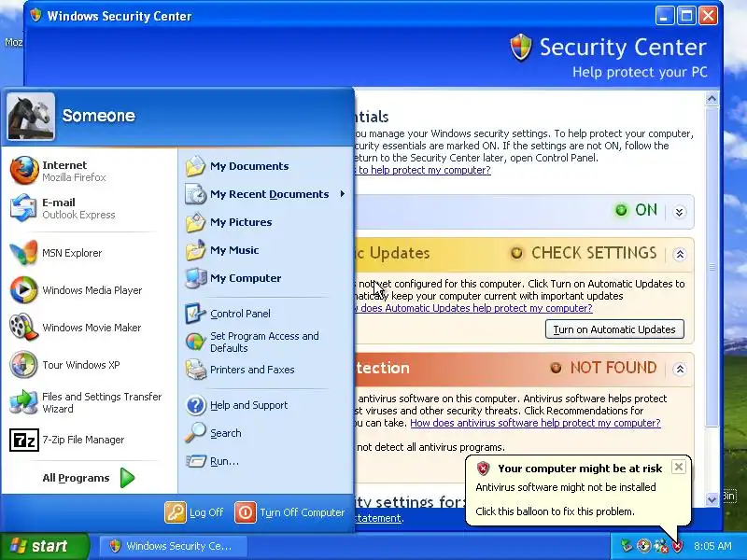This screenshot has height=560, width=747.
Task: Click the Security Center vertical scrollbar thumb
Action: click(x=712, y=268)
